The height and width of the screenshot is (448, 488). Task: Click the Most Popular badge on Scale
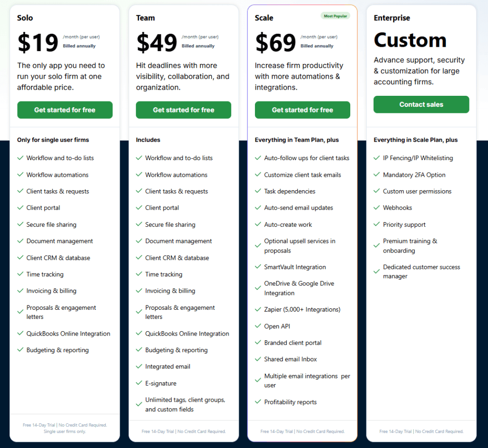pos(335,16)
